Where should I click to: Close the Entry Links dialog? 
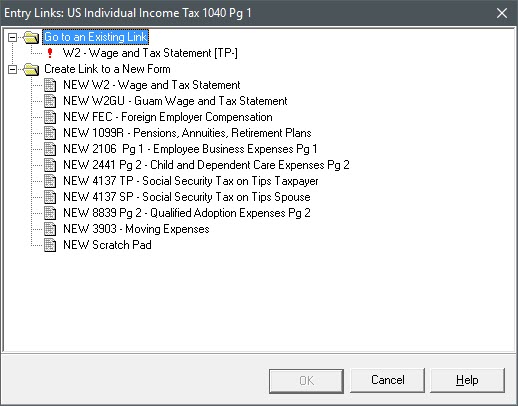click(502, 13)
